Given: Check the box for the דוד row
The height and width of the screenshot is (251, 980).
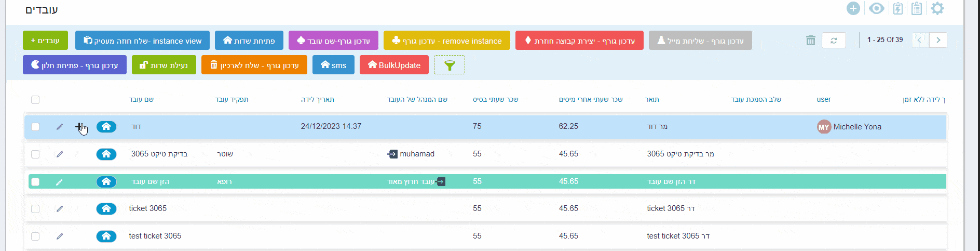Looking at the screenshot, I should 35,127.
